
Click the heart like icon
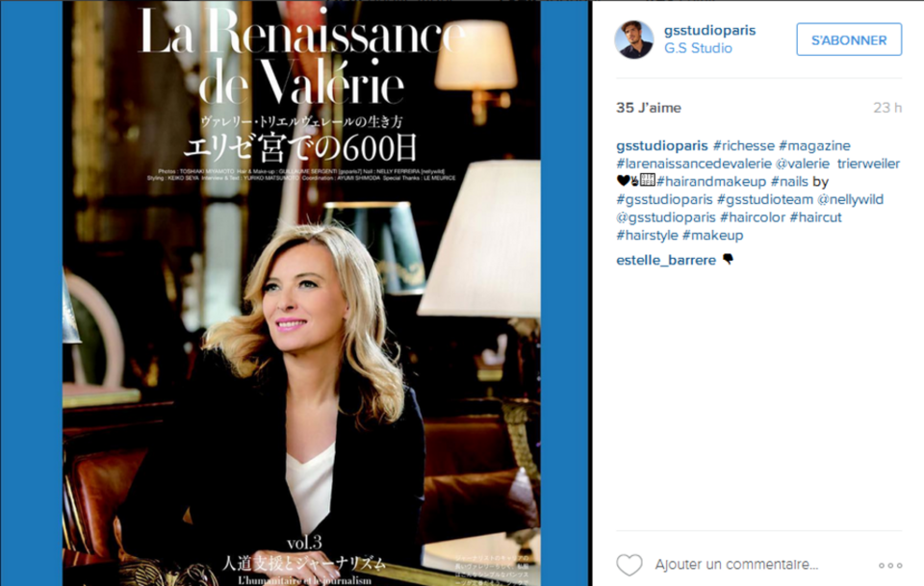tap(629, 565)
